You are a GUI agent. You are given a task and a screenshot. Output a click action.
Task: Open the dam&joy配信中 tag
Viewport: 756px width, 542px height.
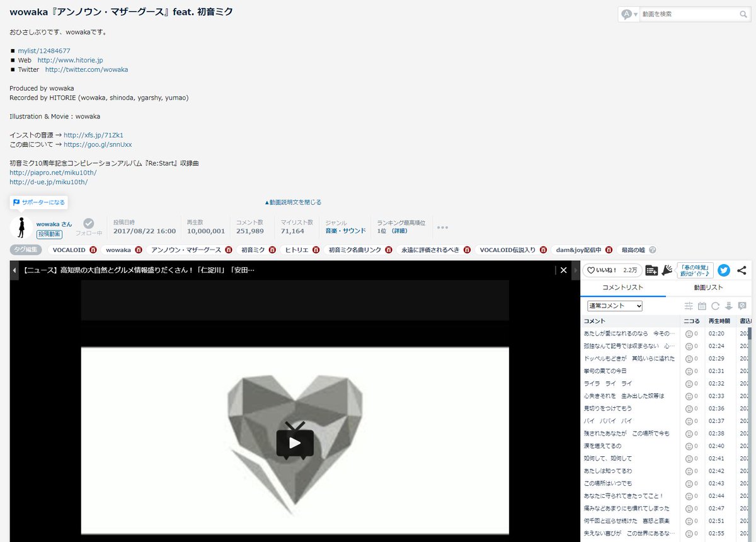578,250
